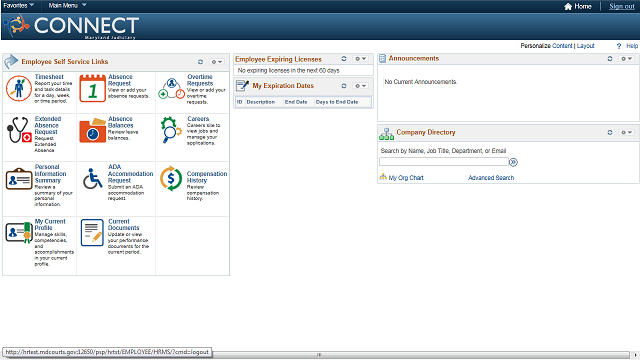Click the My Org Chart icon
Image resolution: width=640 pixels, height=360 pixels.
pyautogui.click(x=383, y=177)
